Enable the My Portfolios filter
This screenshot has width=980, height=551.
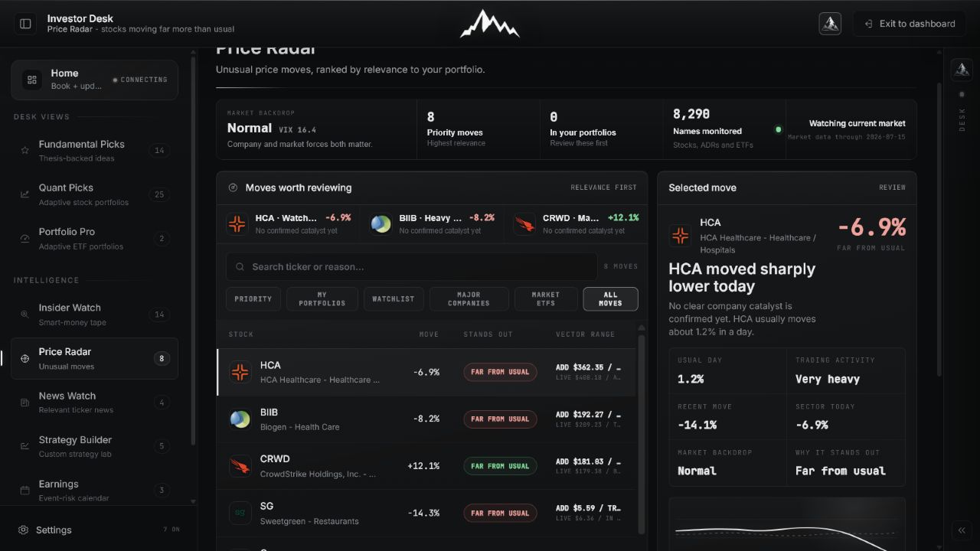[322, 299]
